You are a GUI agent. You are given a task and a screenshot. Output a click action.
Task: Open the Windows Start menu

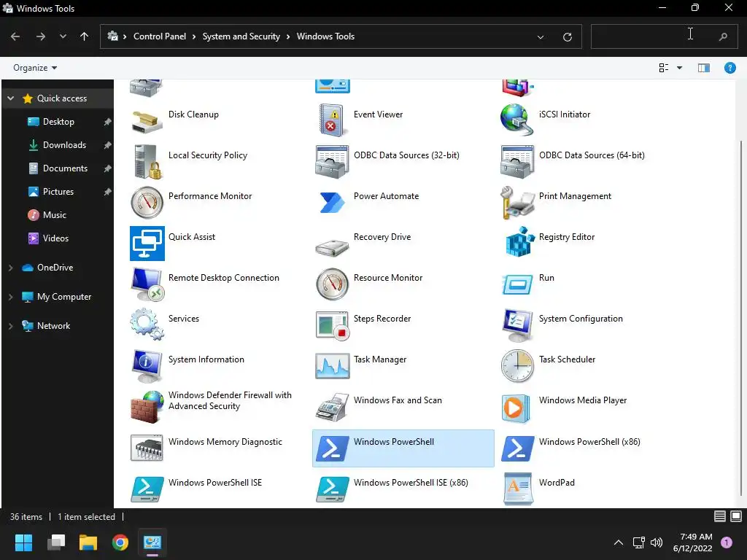click(23, 542)
